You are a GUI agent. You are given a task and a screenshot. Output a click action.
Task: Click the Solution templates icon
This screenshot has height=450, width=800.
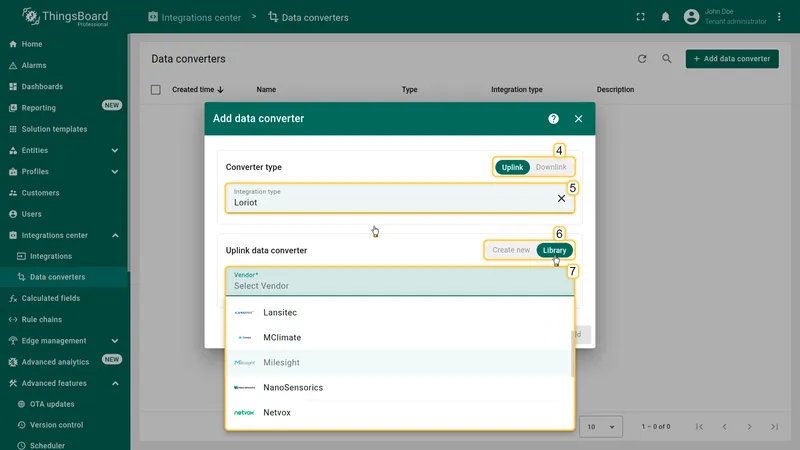(13, 129)
